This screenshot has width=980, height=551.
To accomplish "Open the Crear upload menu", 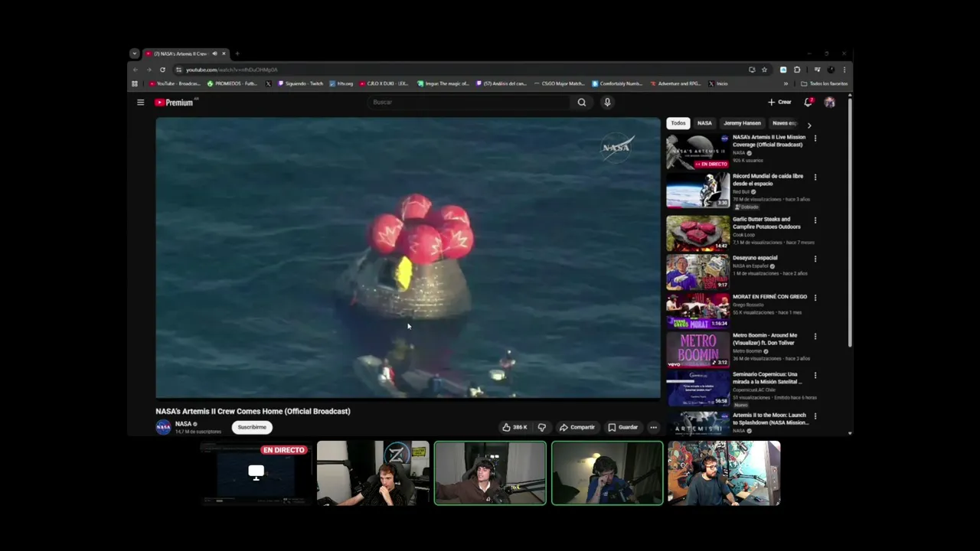I will [x=779, y=103].
